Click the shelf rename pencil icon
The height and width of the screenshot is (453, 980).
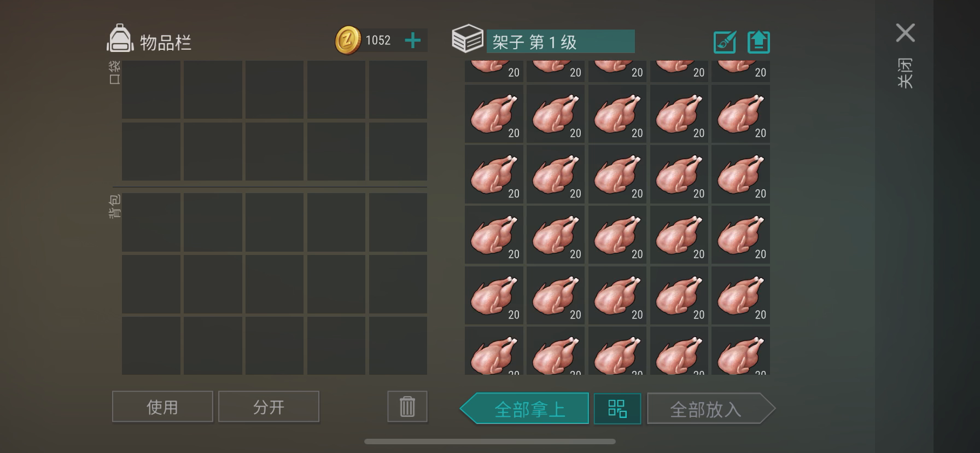coord(725,42)
